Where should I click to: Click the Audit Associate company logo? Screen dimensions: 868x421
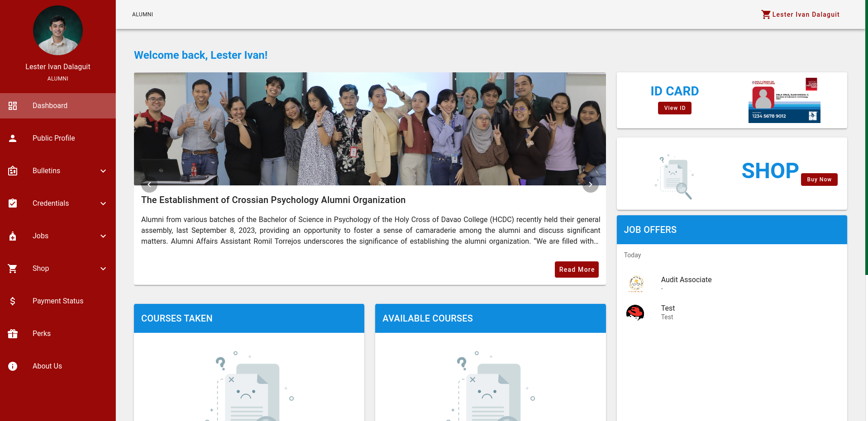pos(635,284)
